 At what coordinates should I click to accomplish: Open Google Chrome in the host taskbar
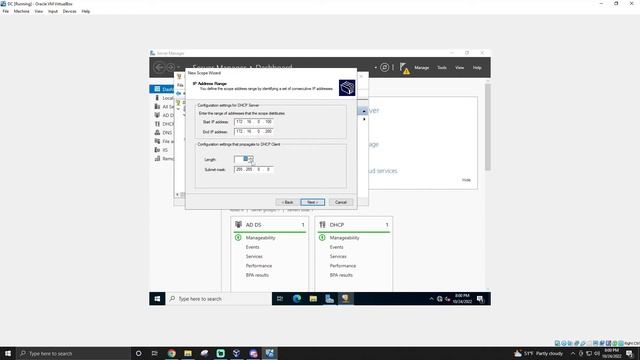click(x=171, y=353)
